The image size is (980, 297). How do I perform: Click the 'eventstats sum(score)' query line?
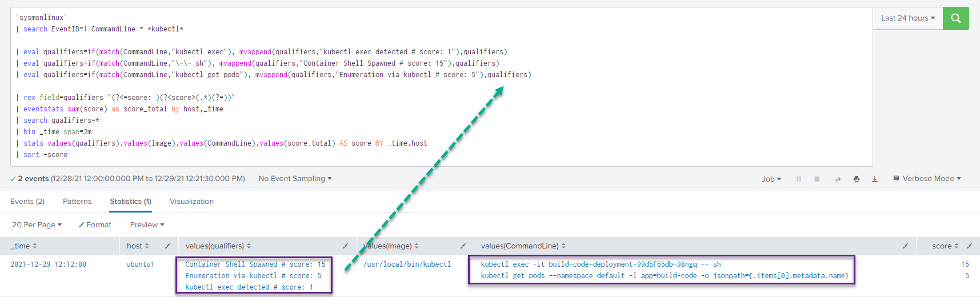(119, 109)
